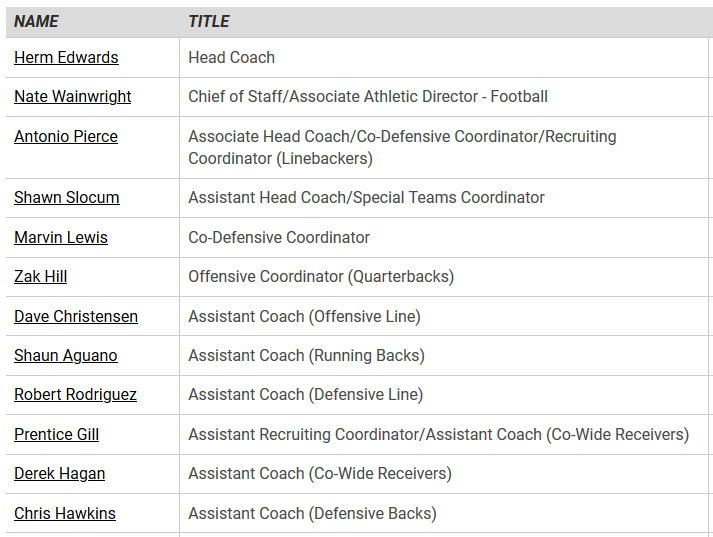The image size is (713, 537).
Task: Click the NAME column header
Action: tap(37, 21)
